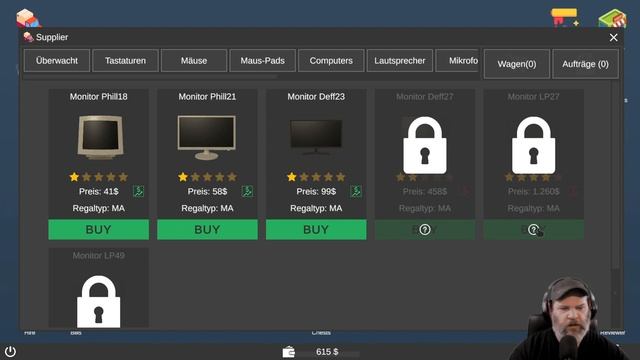The height and width of the screenshot is (360, 640).
Task: Buy the Monitor Phill21
Action: (x=207, y=229)
